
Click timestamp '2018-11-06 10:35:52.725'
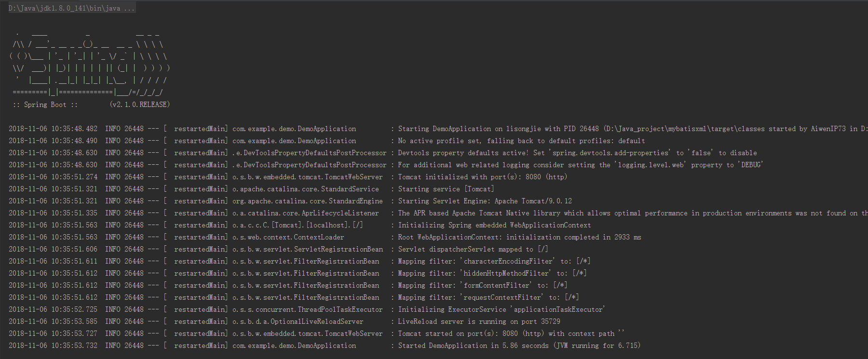[x=53, y=309]
